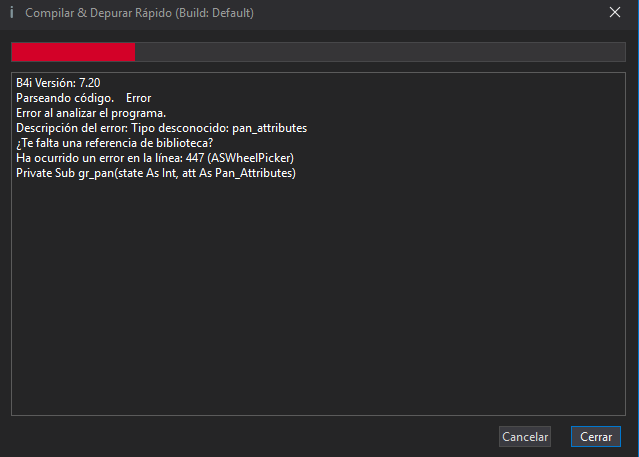Click the gray unfilled portion of progress bar
The width and height of the screenshot is (639, 457).
pyautogui.click(x=380, y=52)
